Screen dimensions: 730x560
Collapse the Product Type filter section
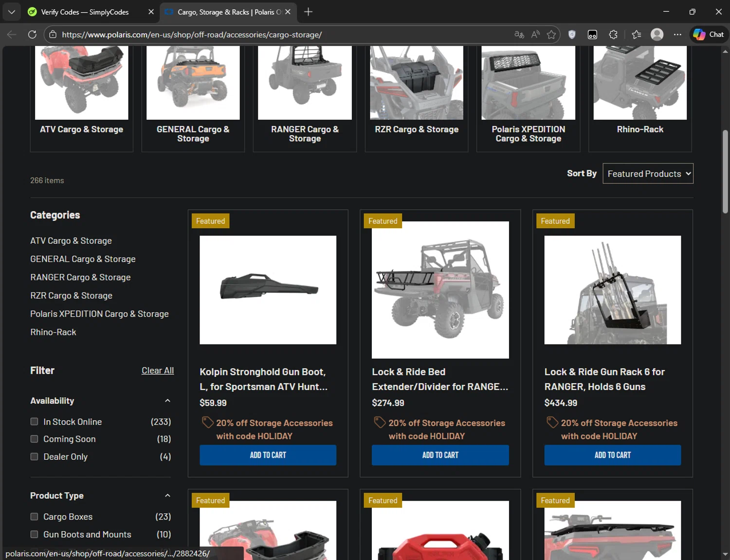click(x=167, y=495)
